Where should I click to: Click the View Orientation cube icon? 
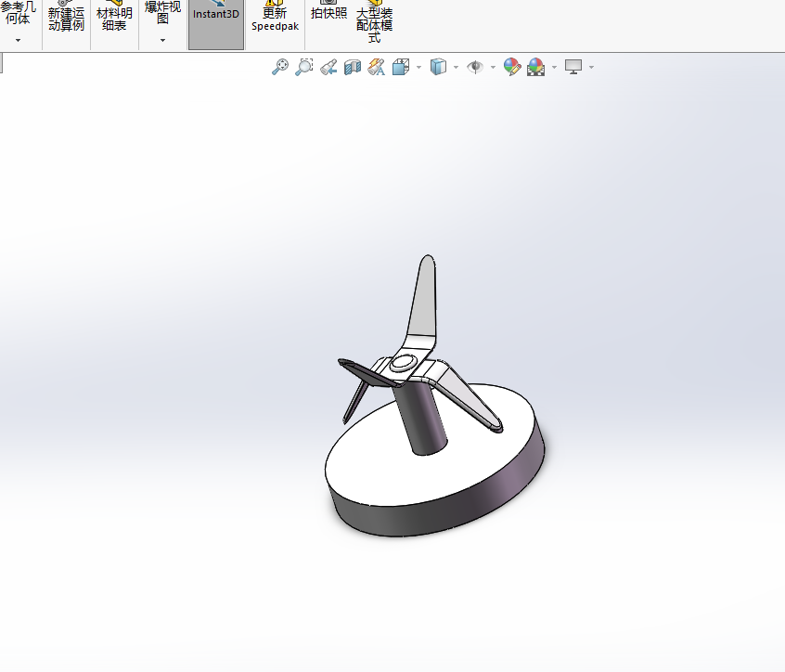pos(401,67)
